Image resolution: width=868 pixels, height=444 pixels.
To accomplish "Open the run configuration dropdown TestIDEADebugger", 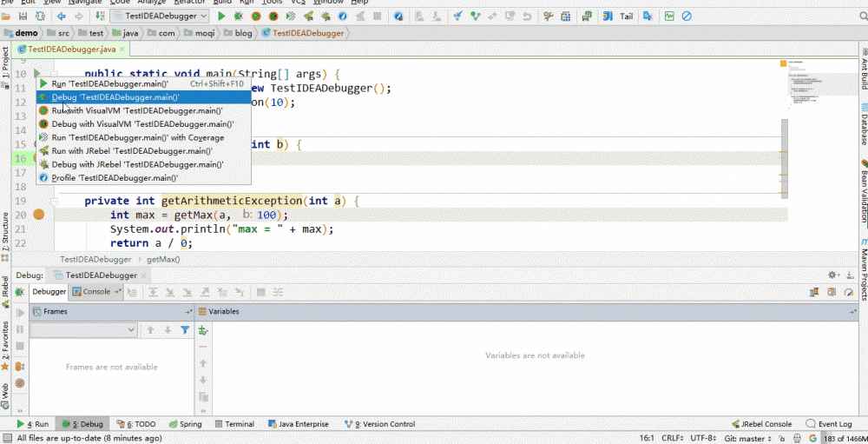I will [x=159, y=17].
